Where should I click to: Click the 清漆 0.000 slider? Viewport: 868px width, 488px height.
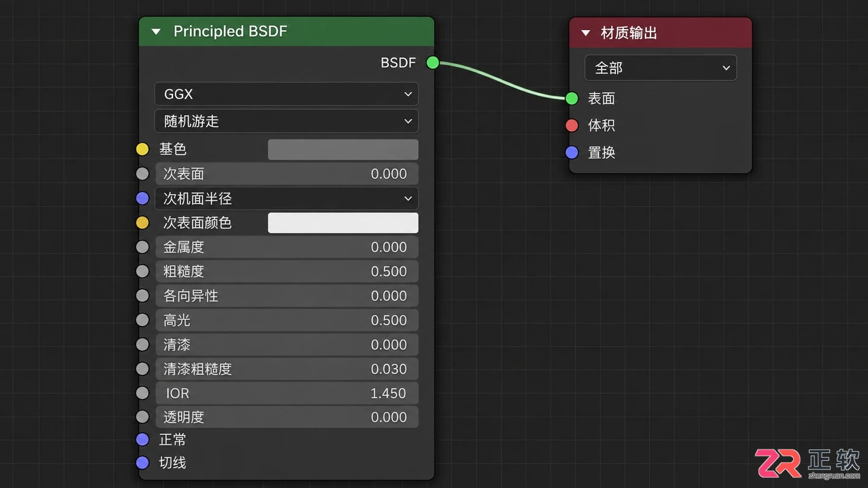click(286, 345)
